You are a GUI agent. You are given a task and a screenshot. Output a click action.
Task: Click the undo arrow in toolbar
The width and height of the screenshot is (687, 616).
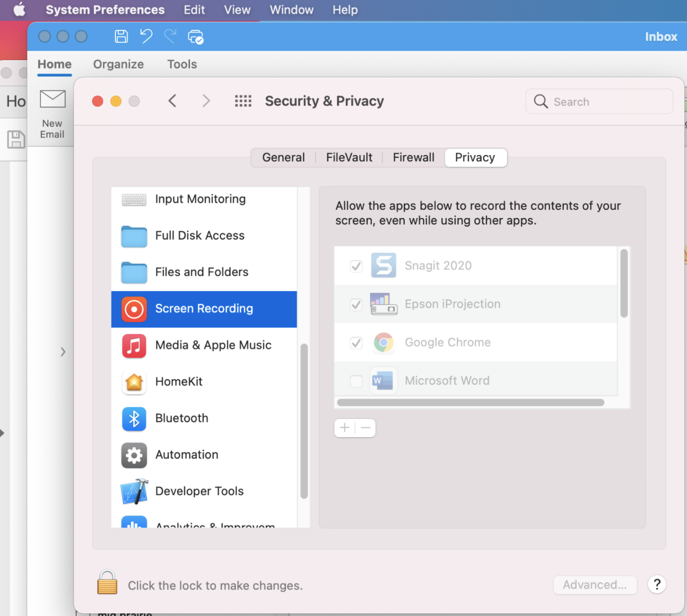click(146, 36)
